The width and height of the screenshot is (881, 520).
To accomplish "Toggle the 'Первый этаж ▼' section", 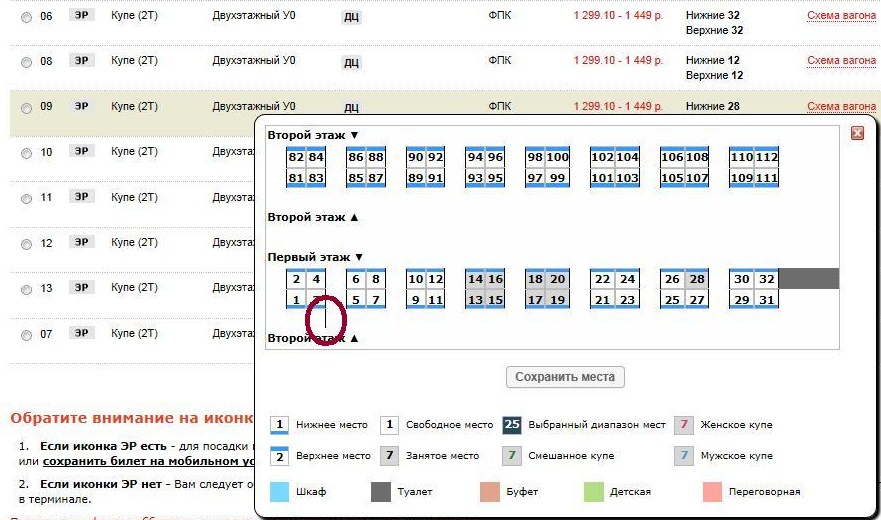I will coord(316,257).
